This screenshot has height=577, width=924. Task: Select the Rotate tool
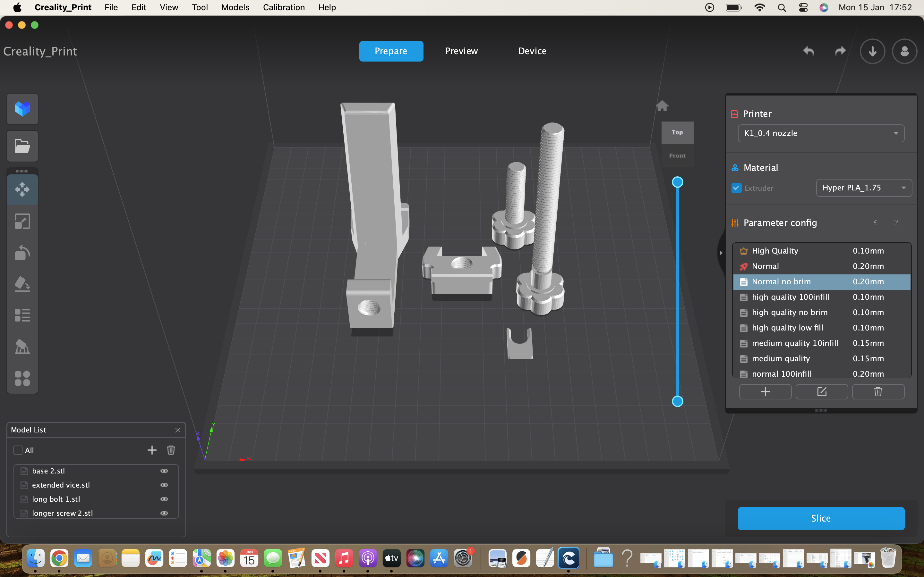pos(22,253)
